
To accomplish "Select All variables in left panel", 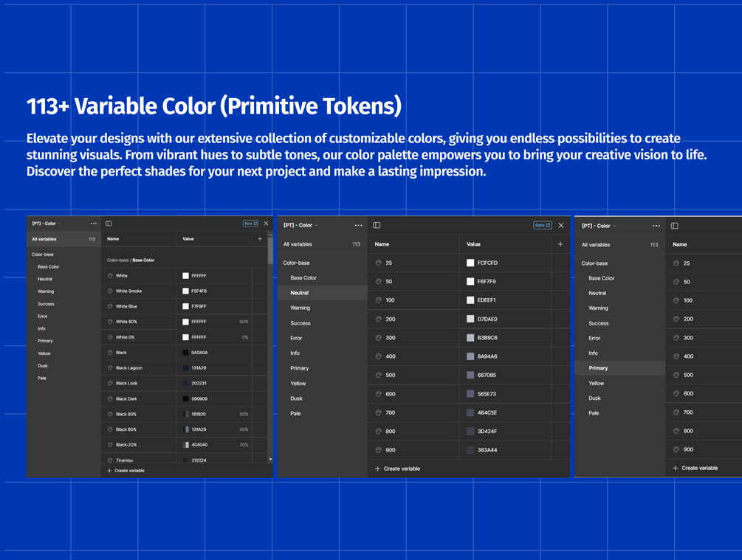I will pyautogui.click(x=64, y=239).
